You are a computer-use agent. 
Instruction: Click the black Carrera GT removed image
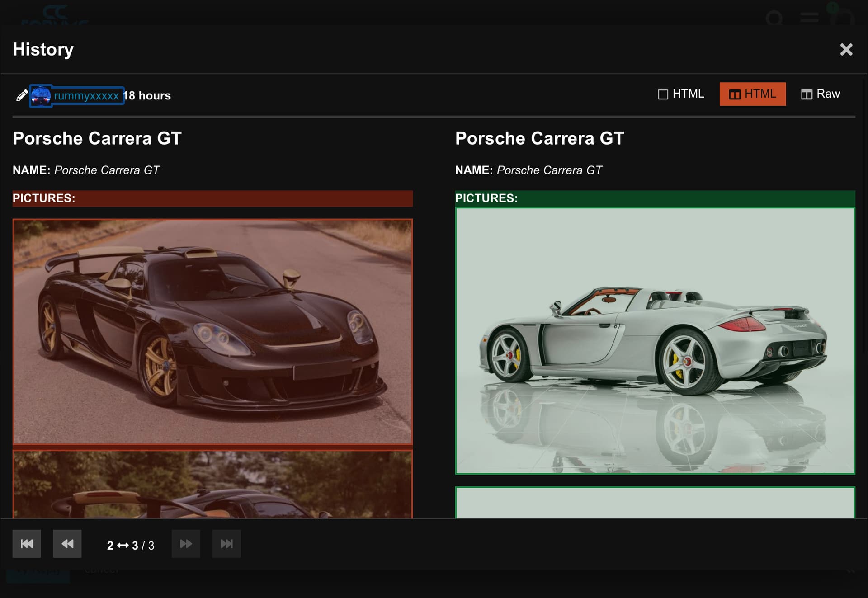(212, 332)
